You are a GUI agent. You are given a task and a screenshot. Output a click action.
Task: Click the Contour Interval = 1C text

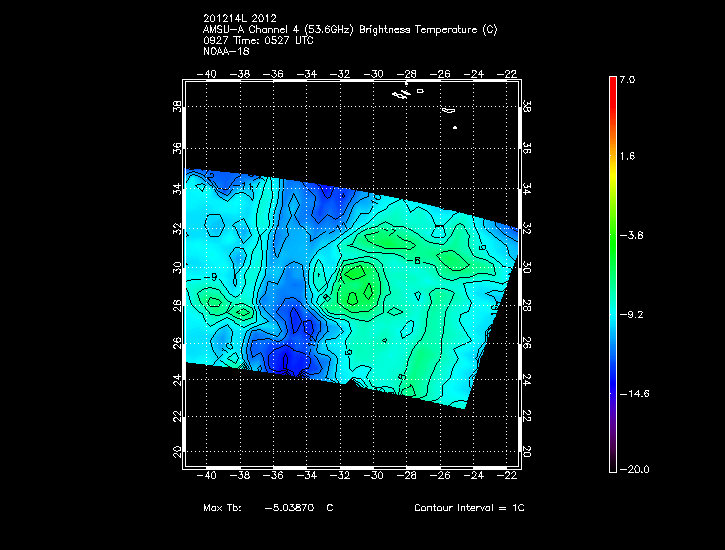click(469, 508)
